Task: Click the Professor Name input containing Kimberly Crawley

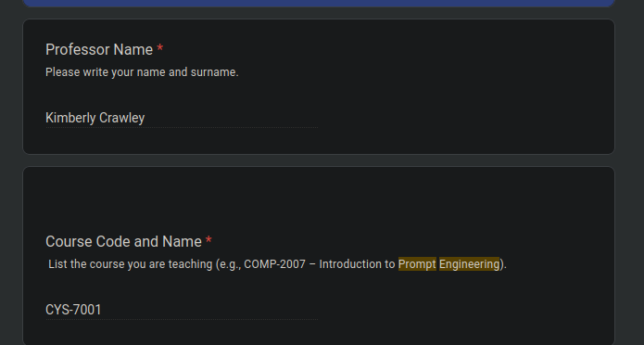Action: [182, 118]
